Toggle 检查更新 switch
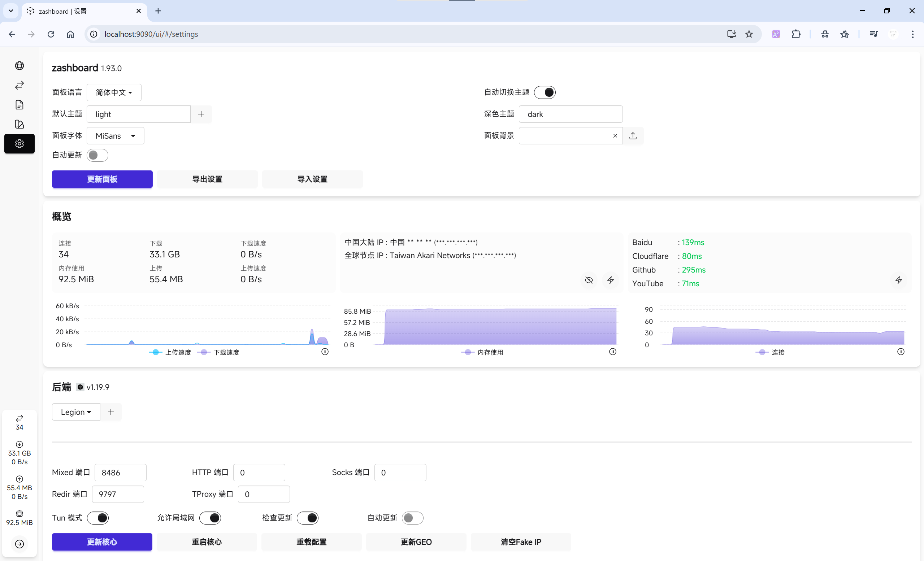This screenshot has width=924, height=561. point(308,518)
